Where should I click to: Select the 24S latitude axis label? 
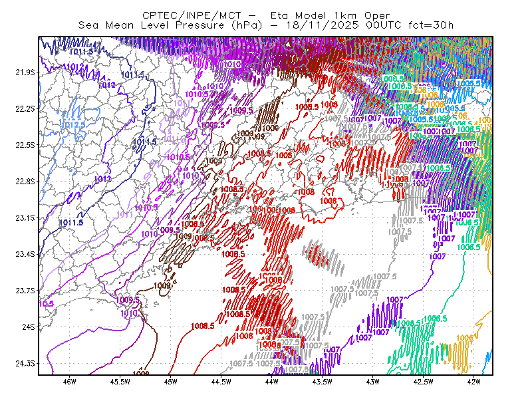click(29, 327)
